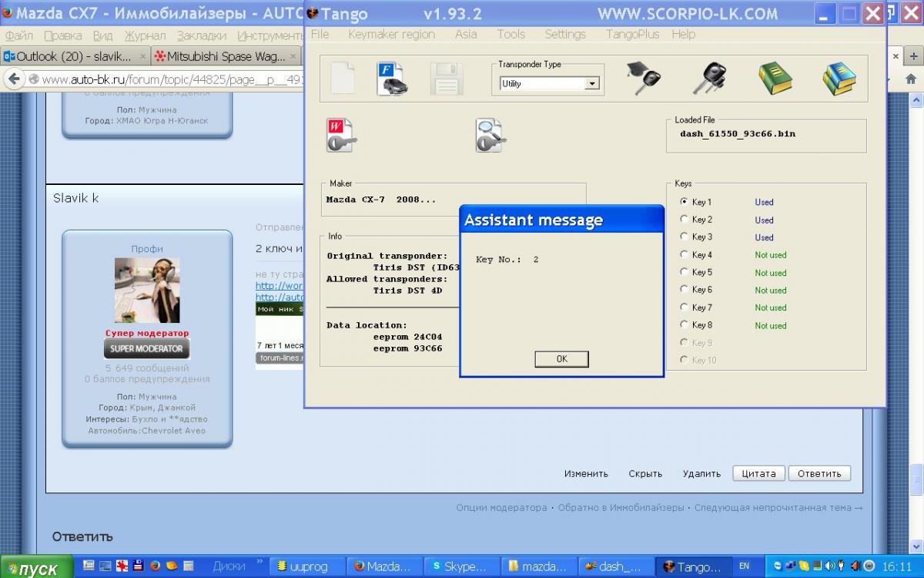
Task: Expand the quick launch overflow chevron
Action: click(x=259, y=563)
